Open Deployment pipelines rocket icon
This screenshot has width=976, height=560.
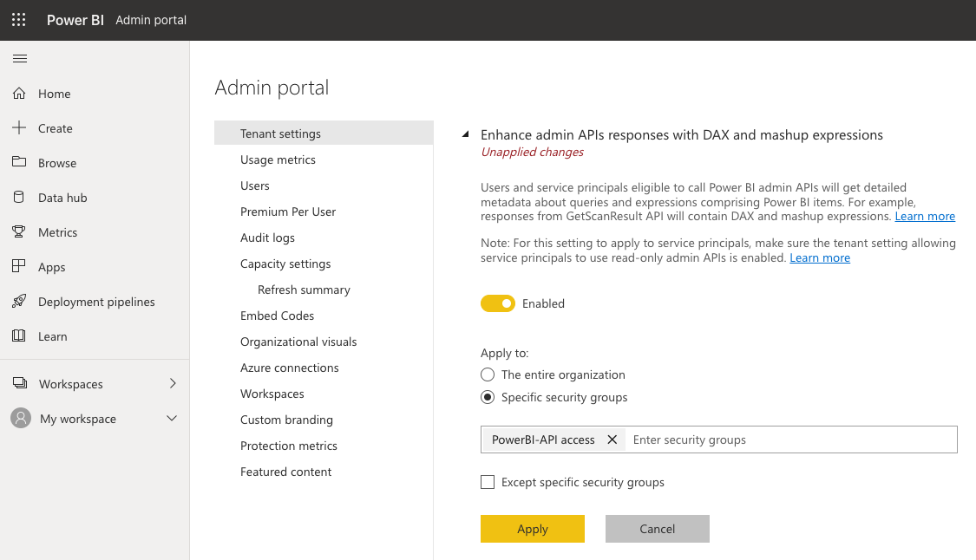click(x=19, y=302)
